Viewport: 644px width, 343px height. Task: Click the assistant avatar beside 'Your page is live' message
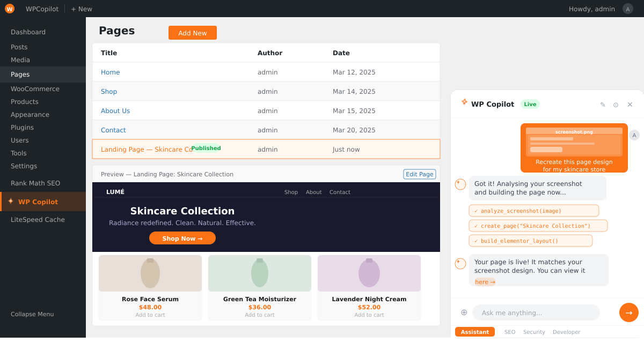coord(460,264)
